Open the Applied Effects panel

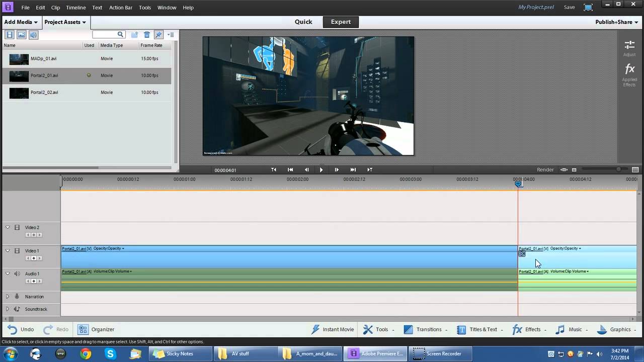click(629, 75)
